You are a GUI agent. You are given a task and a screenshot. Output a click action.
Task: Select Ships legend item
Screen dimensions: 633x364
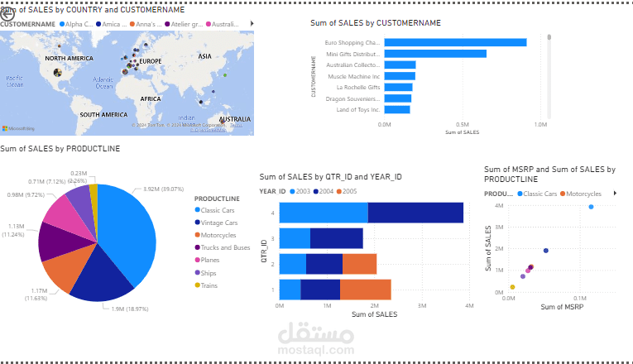(x=205, y=273)
